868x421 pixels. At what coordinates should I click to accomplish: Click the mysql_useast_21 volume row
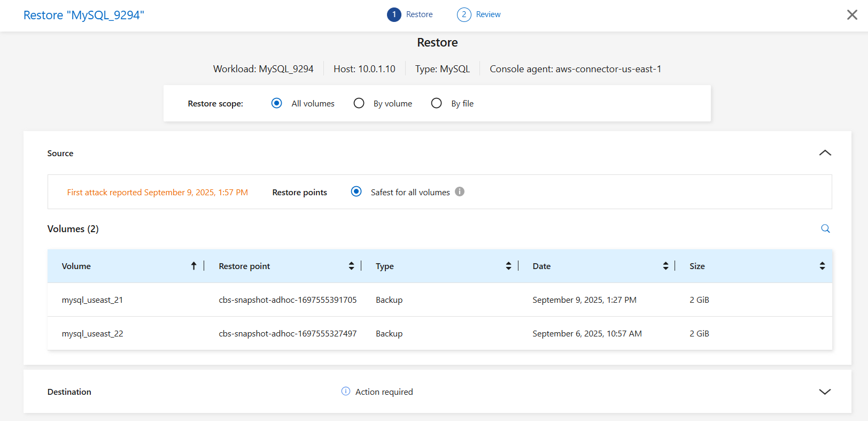tap(92, 300)
